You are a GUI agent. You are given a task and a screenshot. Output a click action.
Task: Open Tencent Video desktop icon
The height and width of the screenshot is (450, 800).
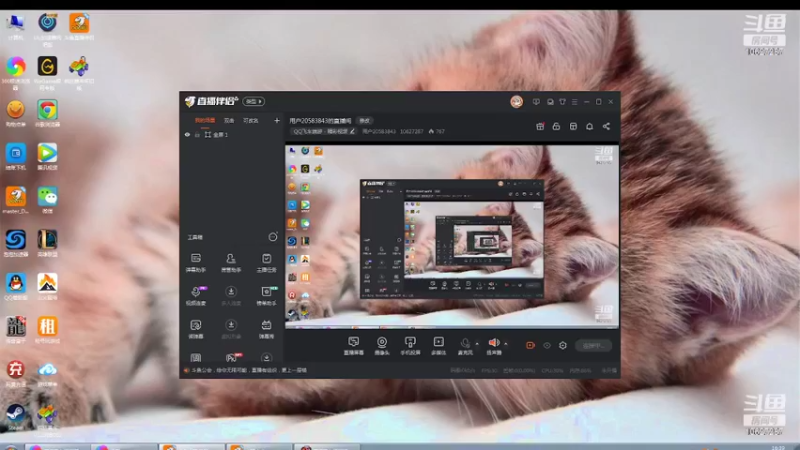pyautogui.click(x=47, y=156)
